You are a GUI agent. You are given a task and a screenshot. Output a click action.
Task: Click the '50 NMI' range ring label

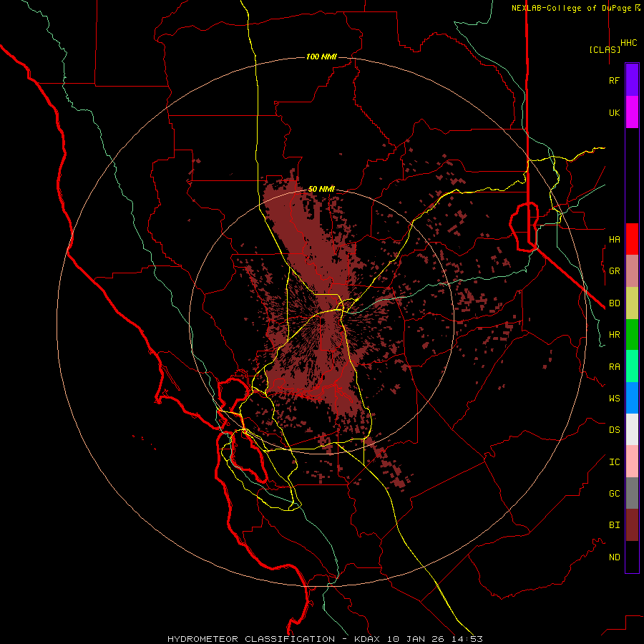pyautogui.click(x=321, y=189)
